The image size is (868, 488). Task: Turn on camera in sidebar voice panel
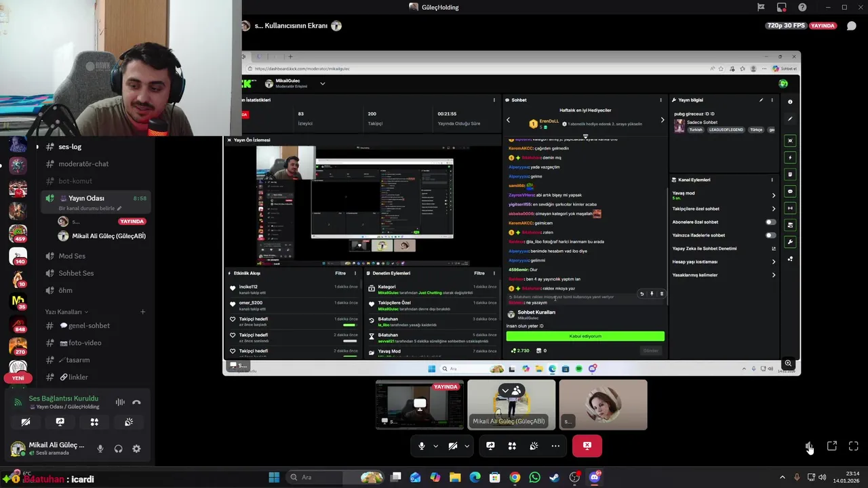(x=26, y=422)
